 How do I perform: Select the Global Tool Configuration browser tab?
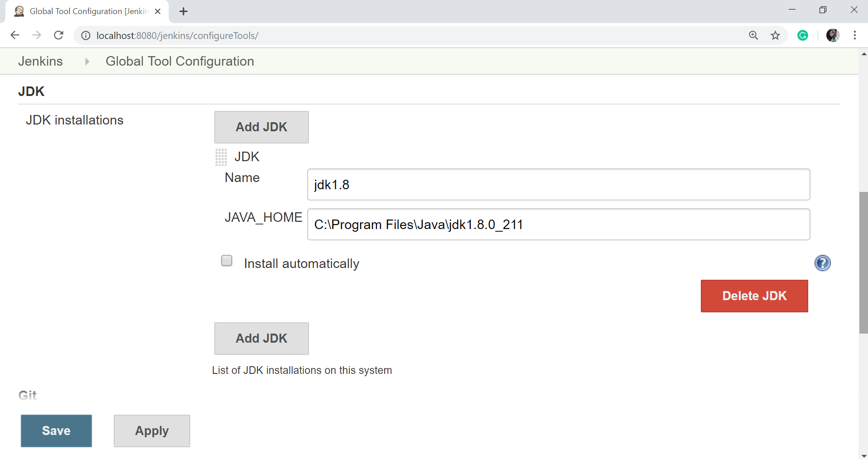click(87, 11)
